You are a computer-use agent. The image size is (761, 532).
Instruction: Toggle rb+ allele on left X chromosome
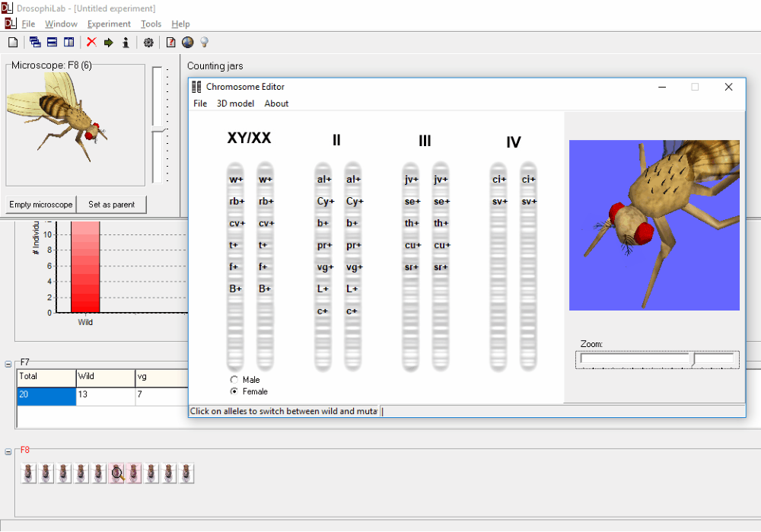pos(237,202)
